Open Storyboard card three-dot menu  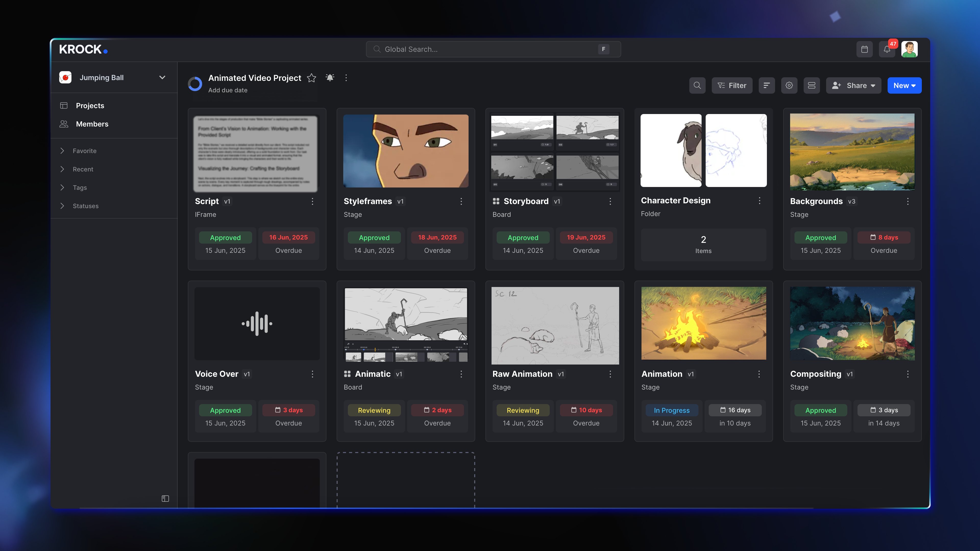[610, 201]
